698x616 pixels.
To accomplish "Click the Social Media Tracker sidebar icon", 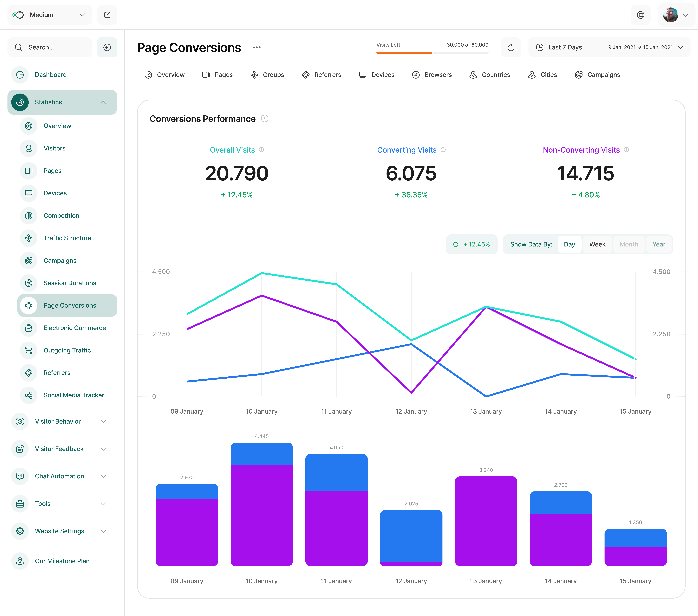I will point(29,395).
